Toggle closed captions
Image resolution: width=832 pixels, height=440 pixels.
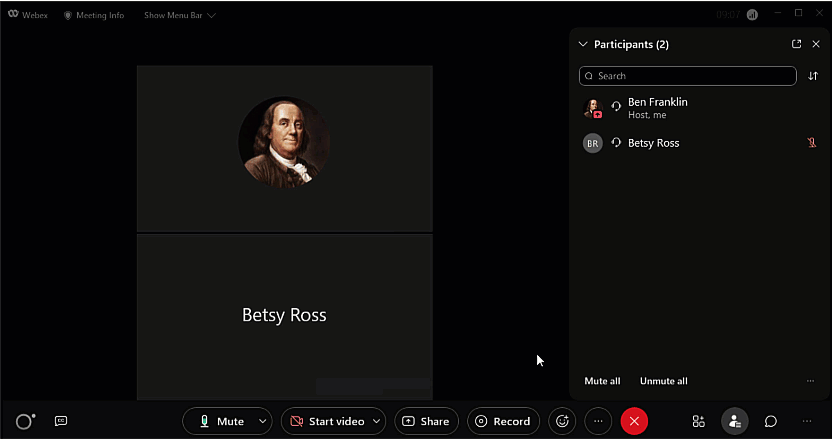[61, 421]
